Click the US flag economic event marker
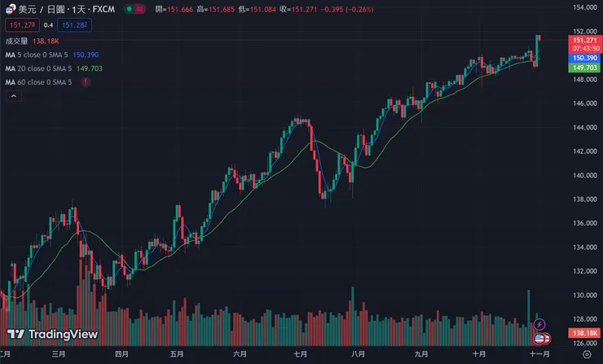603x364 pixels. click(540, 338)
